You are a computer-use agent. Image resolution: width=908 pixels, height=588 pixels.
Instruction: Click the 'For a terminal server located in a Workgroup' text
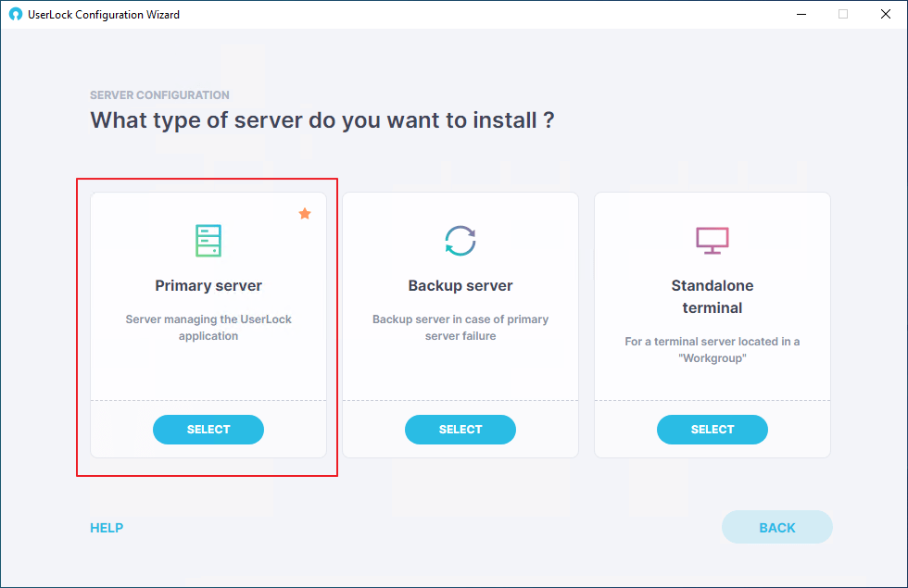(713, 350)
